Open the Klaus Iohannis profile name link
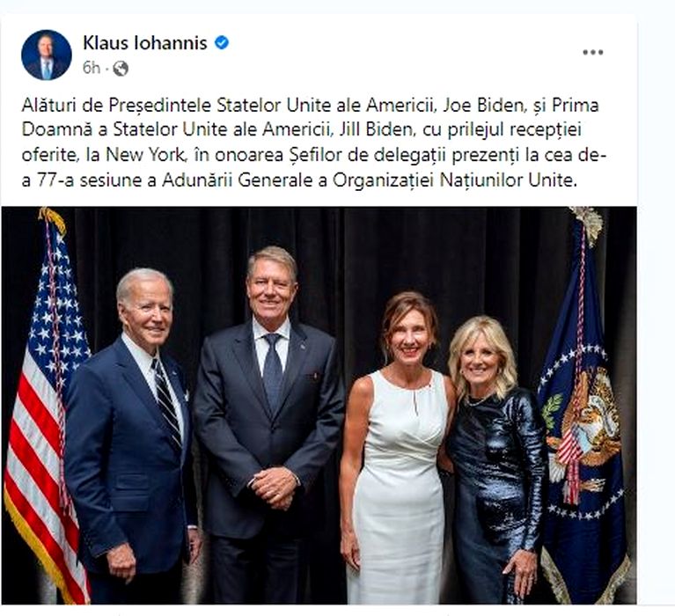The image size is (675, 616). coord(145,42)
